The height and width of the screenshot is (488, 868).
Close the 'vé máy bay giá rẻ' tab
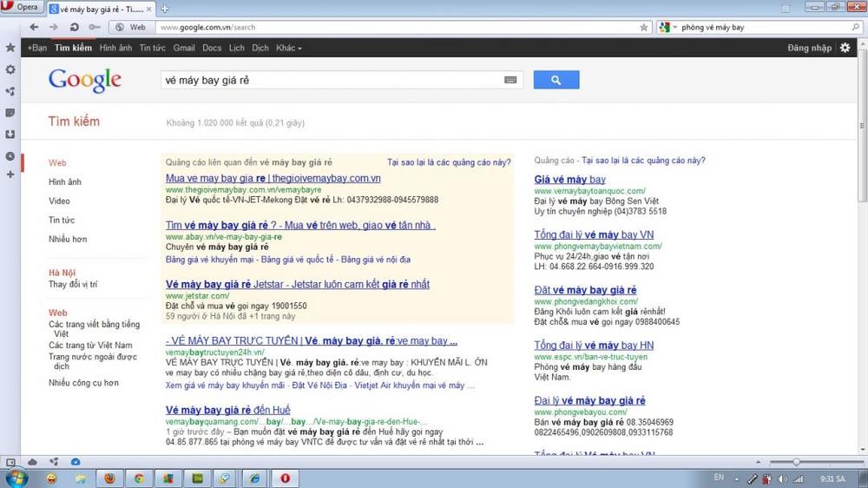(149, 10)
